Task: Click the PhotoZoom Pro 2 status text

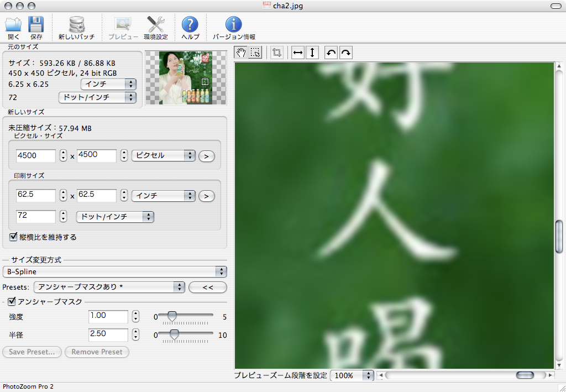Action: pos(28,386)
